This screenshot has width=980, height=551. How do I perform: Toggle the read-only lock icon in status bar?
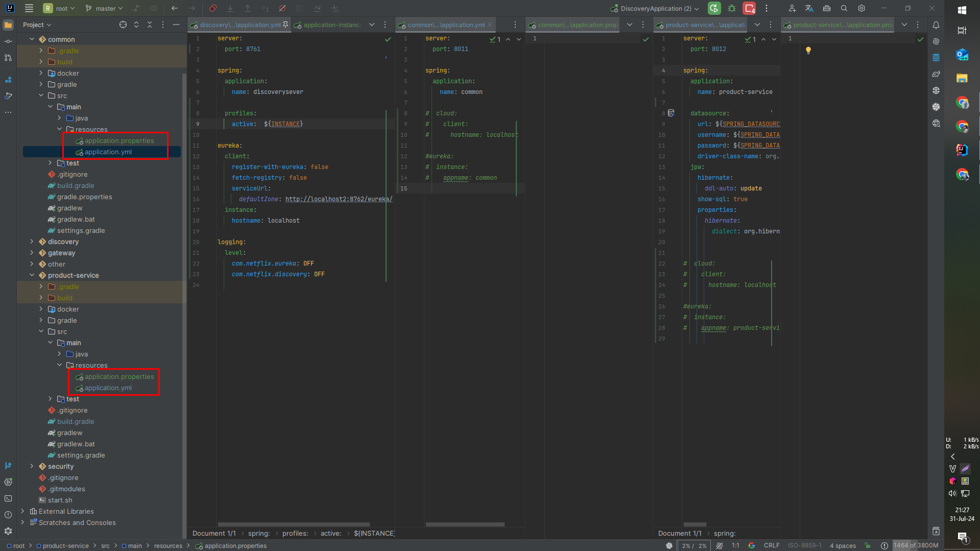coord(867,545)
